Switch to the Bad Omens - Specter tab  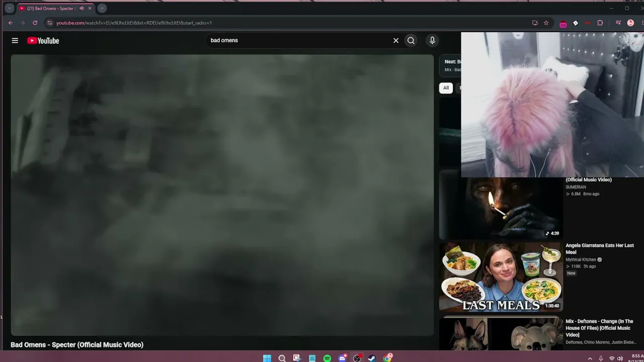tap(55, 9)
